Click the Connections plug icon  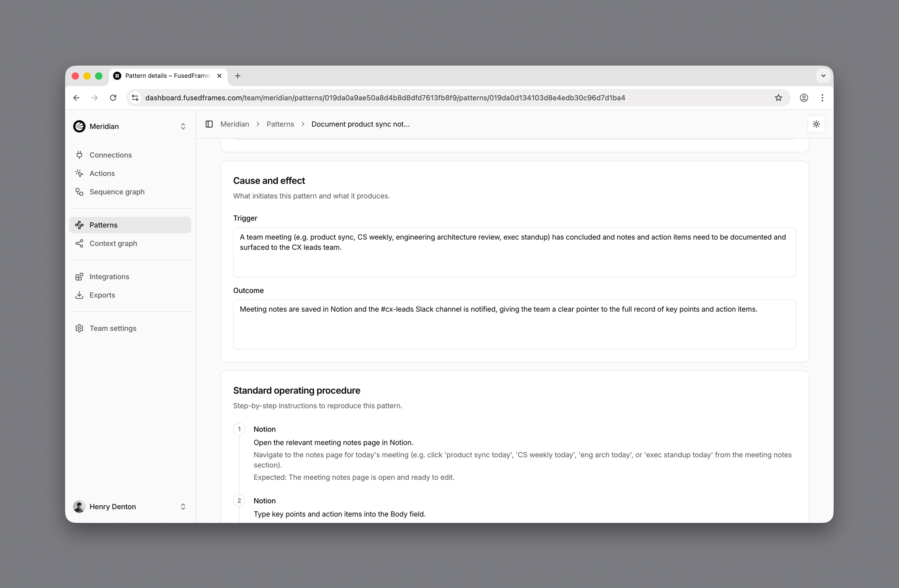[x=80, y=155]
